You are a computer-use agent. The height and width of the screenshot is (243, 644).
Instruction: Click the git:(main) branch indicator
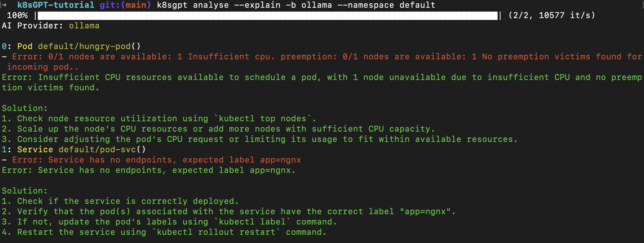tap(125, 5)
